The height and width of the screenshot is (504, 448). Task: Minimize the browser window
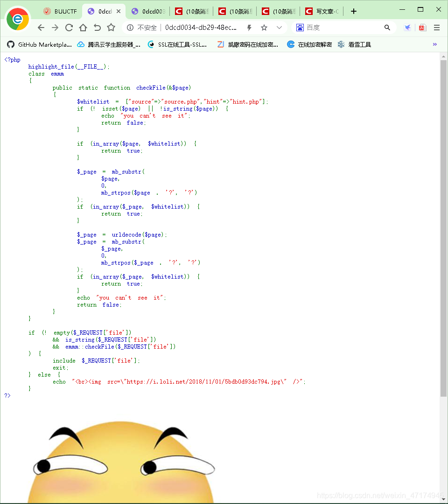402,10
